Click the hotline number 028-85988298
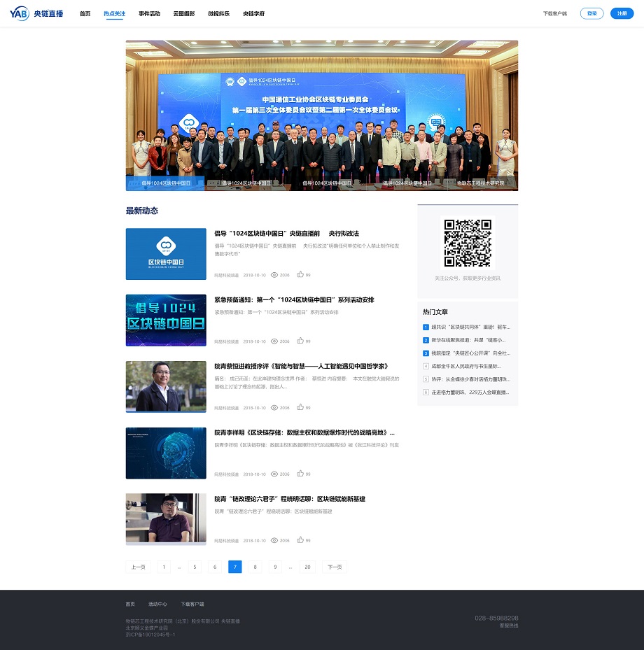This screenshot has width=644, height=650. (x=496, y=618)
